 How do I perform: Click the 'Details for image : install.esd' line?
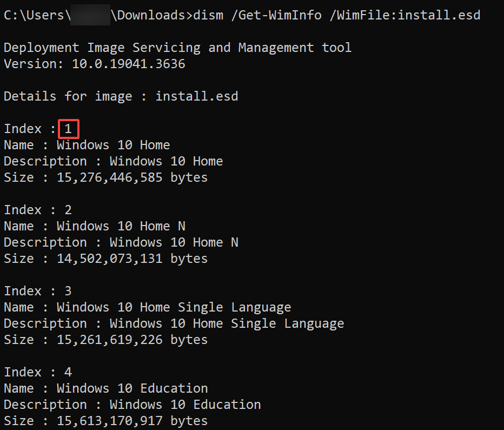pos(121,96)
